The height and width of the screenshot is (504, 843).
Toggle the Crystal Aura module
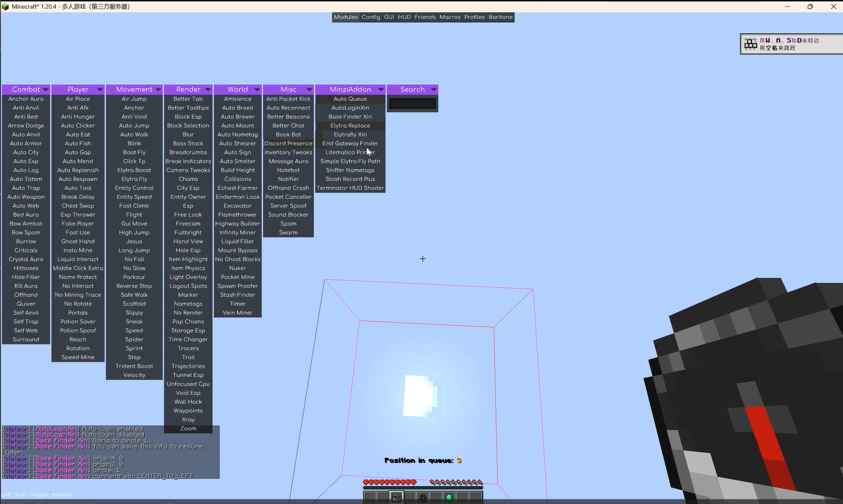[26, 259]
